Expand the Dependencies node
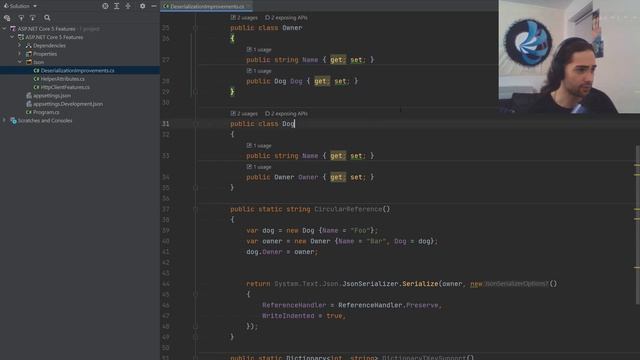The width and height of the screenshot is (640, 360). pyautogui.click(x=20, y=46)
